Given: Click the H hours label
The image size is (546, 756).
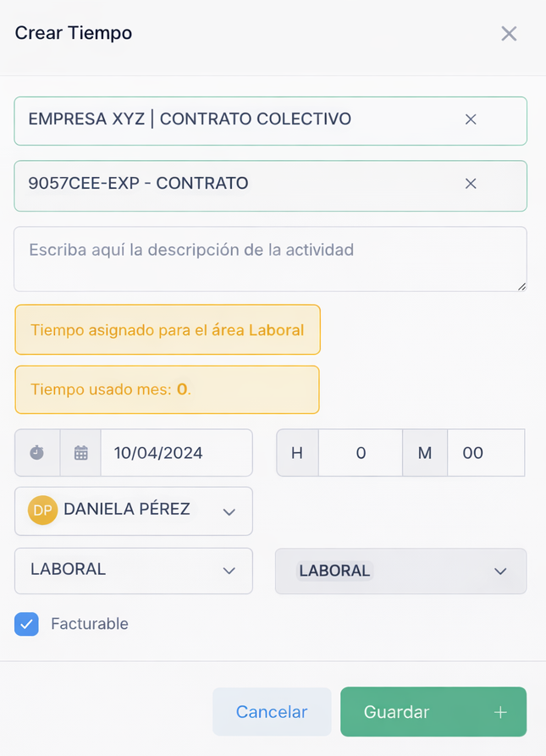Looking at the screenshot, I should click(x=297, y=453).
